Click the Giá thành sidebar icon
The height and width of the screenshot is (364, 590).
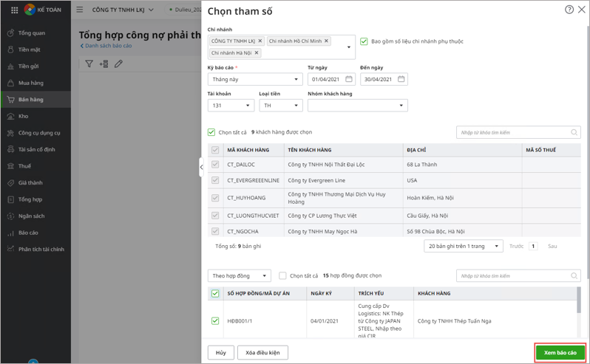click(x=11, y=182)
